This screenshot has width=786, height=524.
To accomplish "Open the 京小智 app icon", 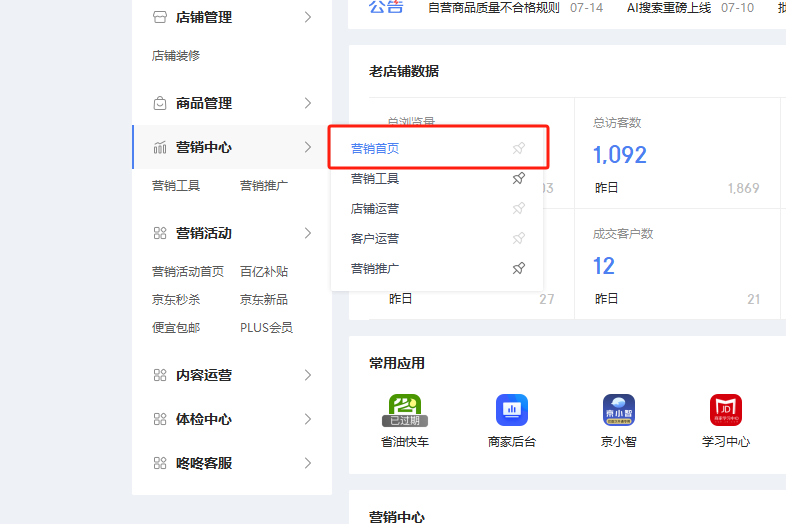I will tap(618, 410).
